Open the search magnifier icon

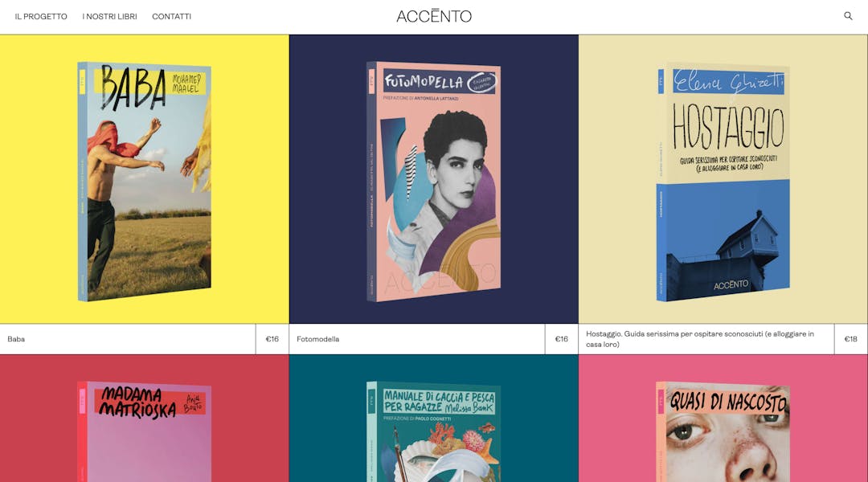(848, 16)
